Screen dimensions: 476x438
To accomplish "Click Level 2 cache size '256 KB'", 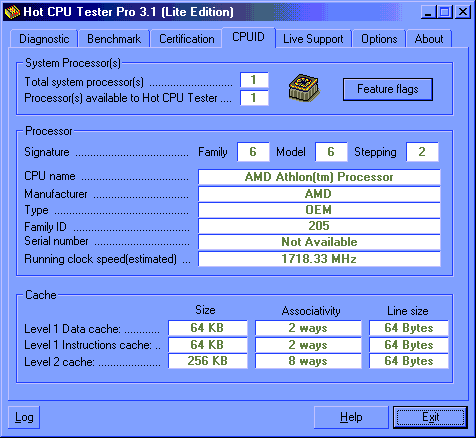I will tap(208, 361).
